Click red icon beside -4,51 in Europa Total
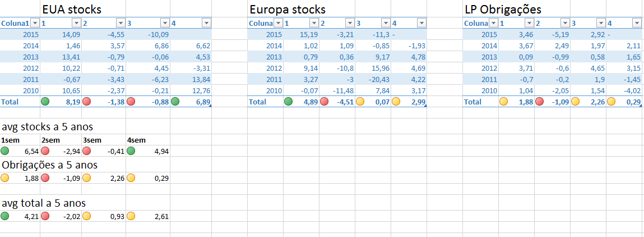The height and width of the screenshot is (237, 644). point(324,102)
